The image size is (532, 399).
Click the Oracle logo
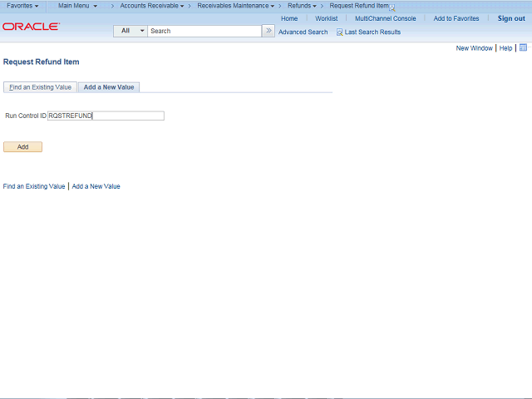[32, 27]
